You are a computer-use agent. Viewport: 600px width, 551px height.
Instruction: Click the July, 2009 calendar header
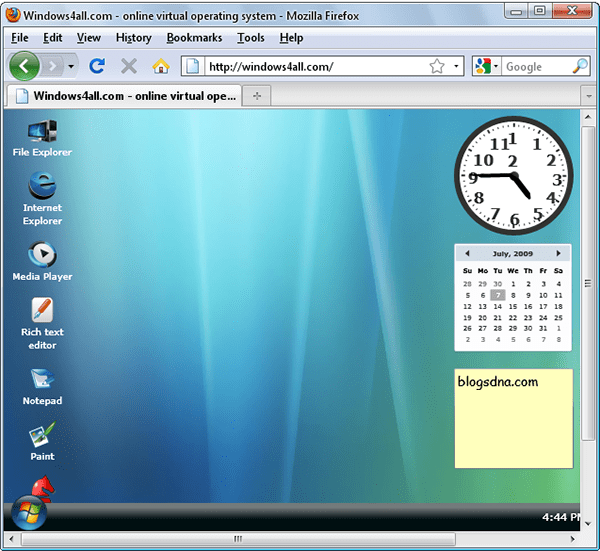pyautogui.click(x=512, y=253)
